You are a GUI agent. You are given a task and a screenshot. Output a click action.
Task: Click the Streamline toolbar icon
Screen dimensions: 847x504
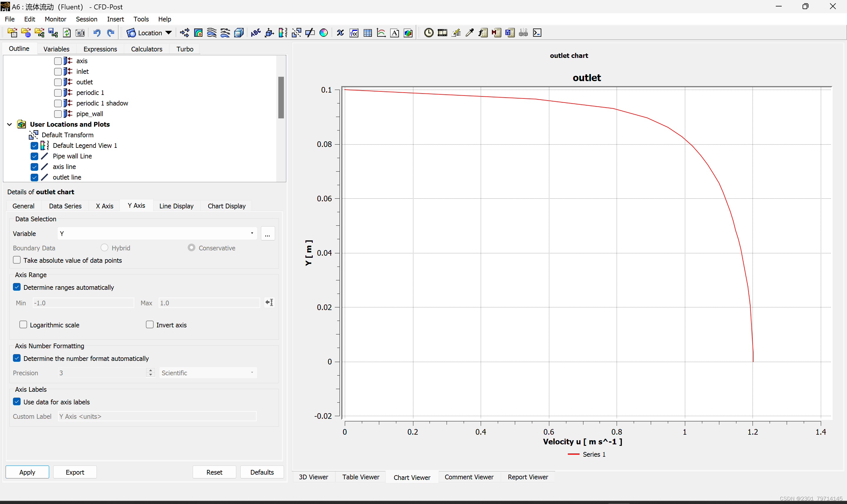click(212, 33)
